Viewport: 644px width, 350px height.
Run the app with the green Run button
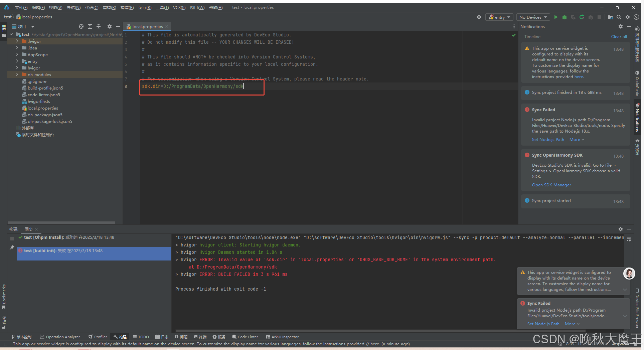[x=556, y=17]
